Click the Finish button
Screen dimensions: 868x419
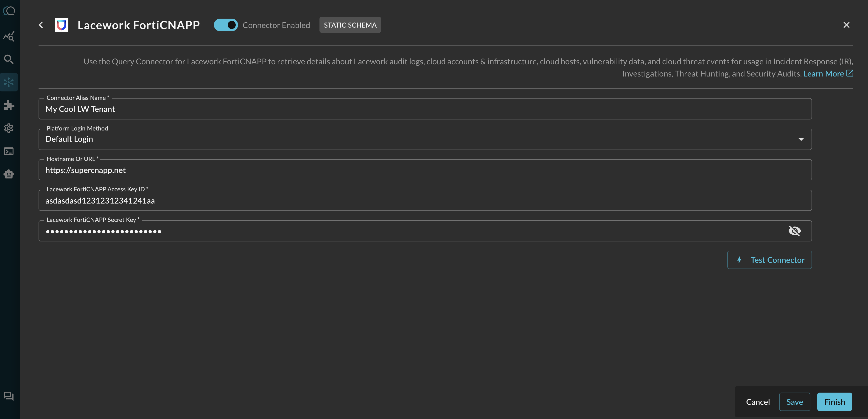click(x=835, y=402)
